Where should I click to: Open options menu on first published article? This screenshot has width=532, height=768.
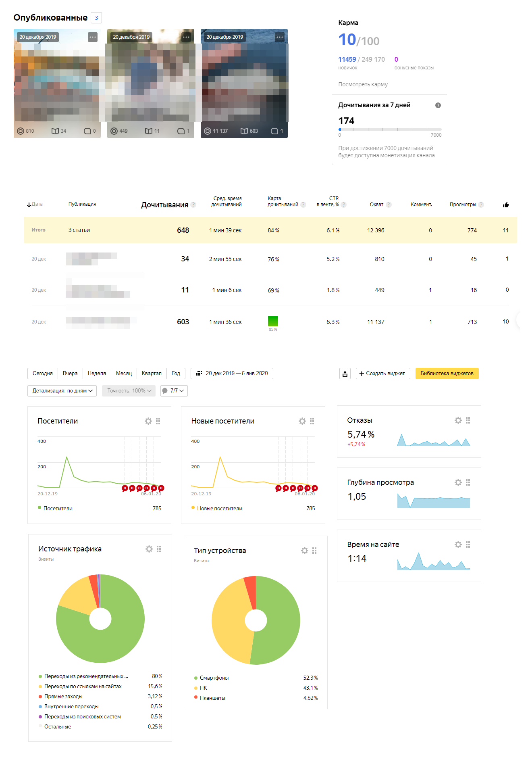(93, 37)
